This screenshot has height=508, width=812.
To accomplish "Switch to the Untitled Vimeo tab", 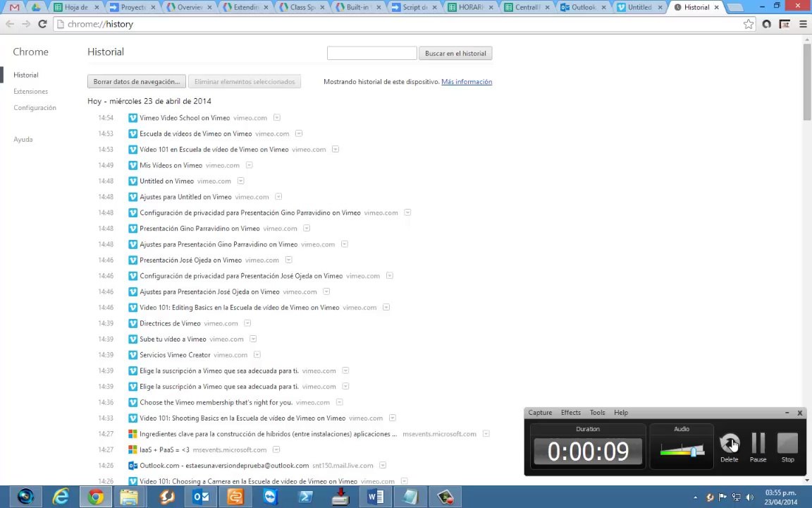I will point(640,7).
